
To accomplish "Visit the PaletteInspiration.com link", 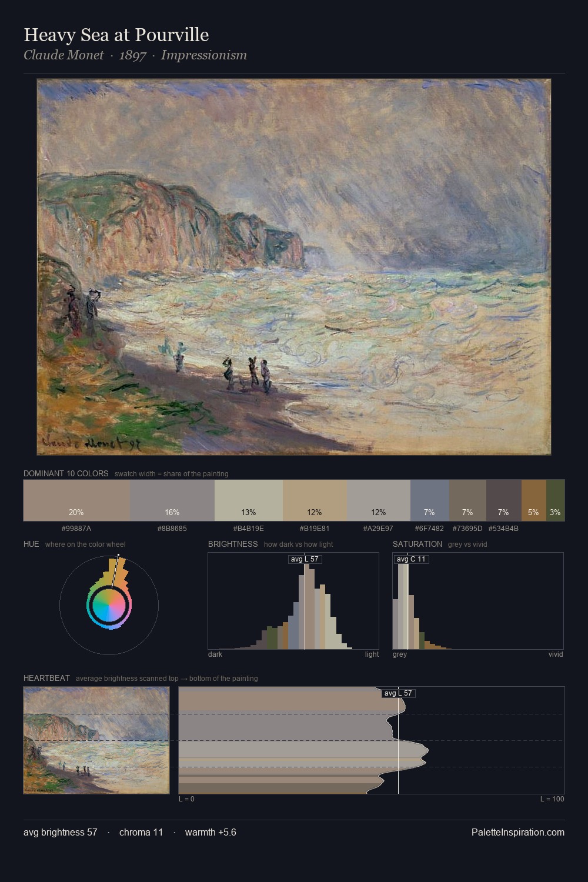I will [518, 832].
